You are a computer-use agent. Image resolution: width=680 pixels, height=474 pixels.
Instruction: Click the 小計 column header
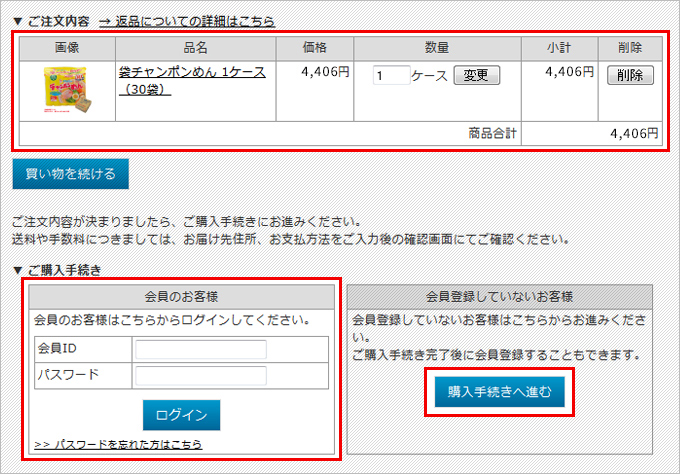(x=558, y=47)
